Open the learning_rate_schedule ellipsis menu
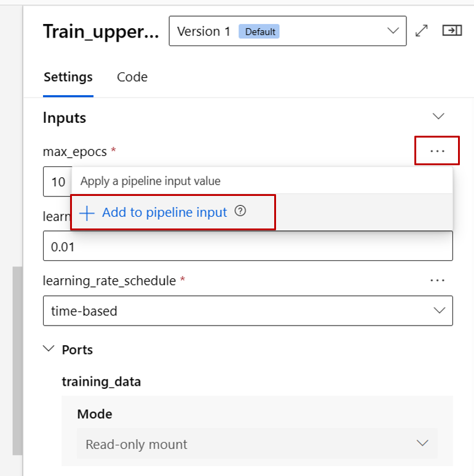The image size is (474, 476). [437, 280]
